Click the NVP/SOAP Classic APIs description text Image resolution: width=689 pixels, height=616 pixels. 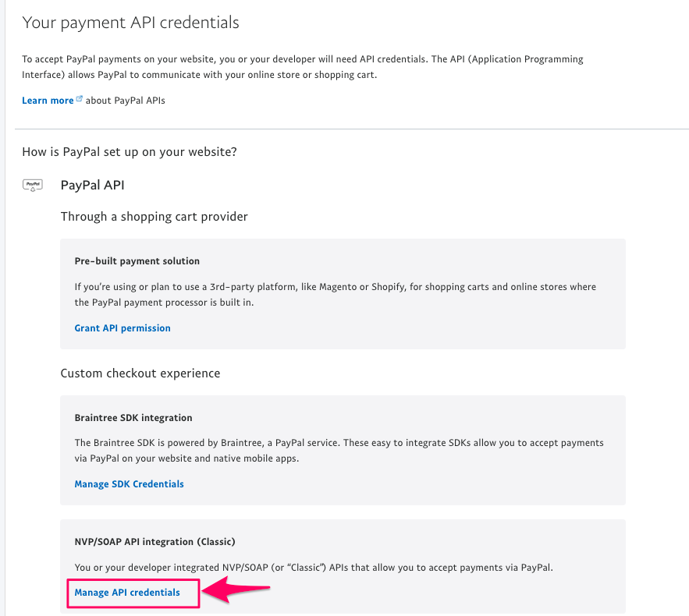pos(314,567)
